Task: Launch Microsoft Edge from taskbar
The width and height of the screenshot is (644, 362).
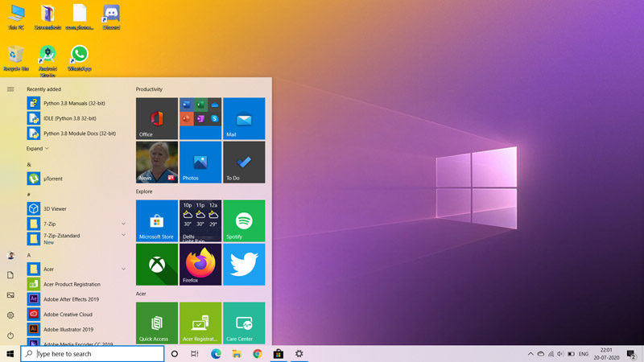Action: [x=216, y=354]
